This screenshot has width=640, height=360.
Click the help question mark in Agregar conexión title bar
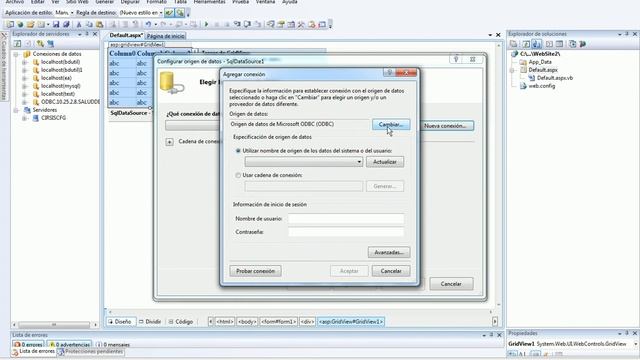coord(389,73)
